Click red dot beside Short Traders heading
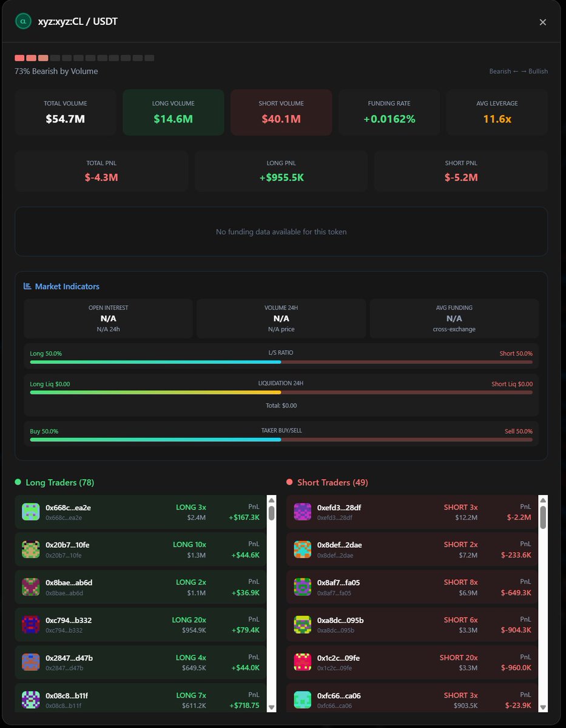Image resolution: width=566 pixels, height=728 pixels. pyautogui.click(x=289, y=482)
